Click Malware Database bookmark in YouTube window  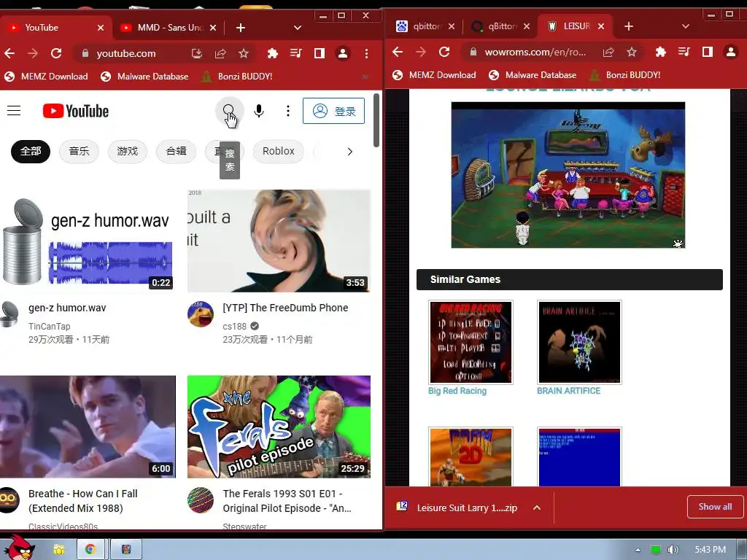[x=144, y=76]
